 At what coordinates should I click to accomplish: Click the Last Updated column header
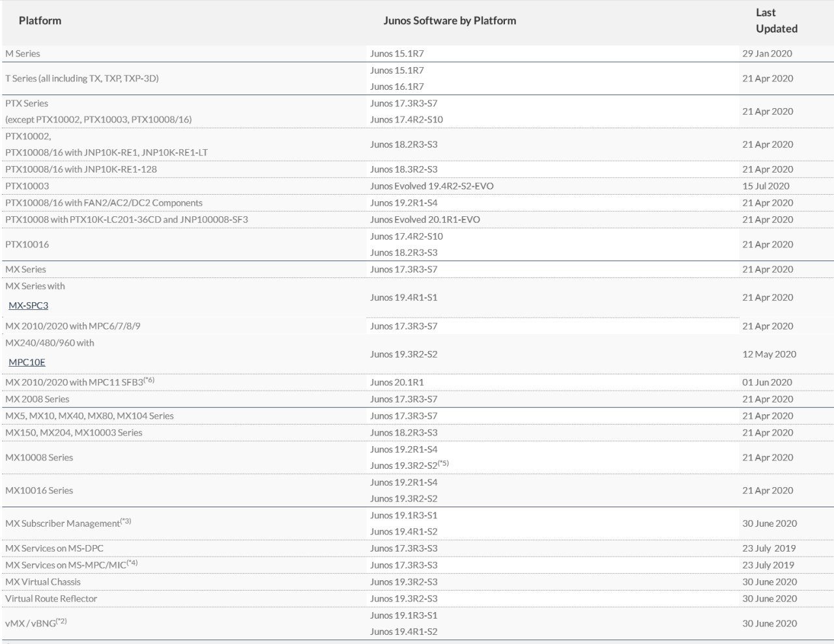click(x=776, y=21)
